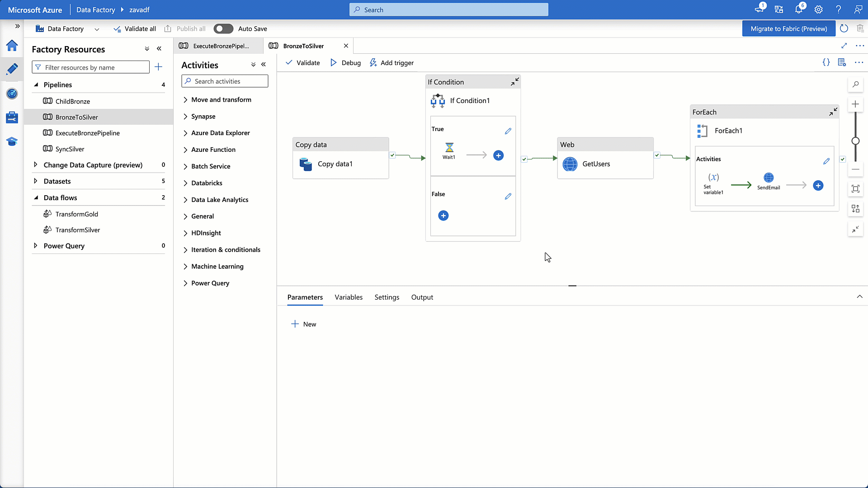Check the connector checkbox after Copy data1
The image size is (868, 488).
(392, 155)
